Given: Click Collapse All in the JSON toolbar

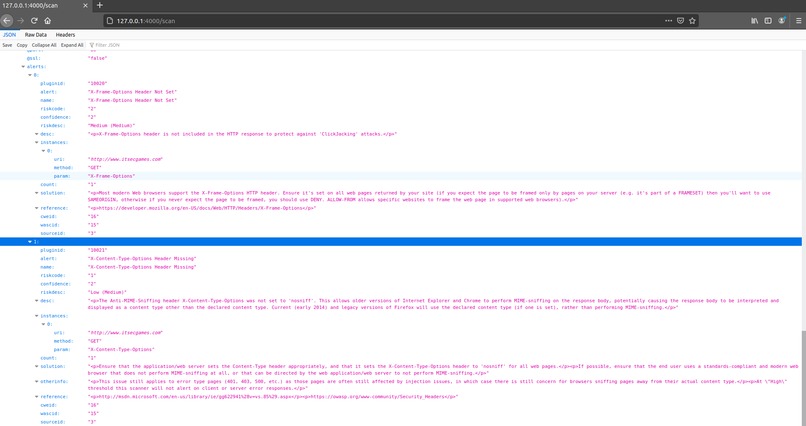Looking at the screenshot, I should click(x=44, y=45).
